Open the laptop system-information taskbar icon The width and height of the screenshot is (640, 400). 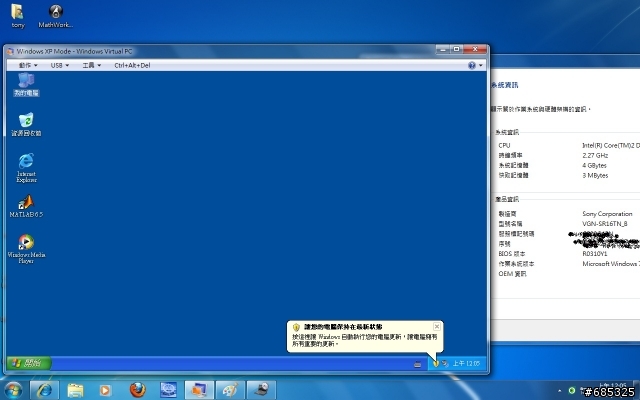point(261,390)
